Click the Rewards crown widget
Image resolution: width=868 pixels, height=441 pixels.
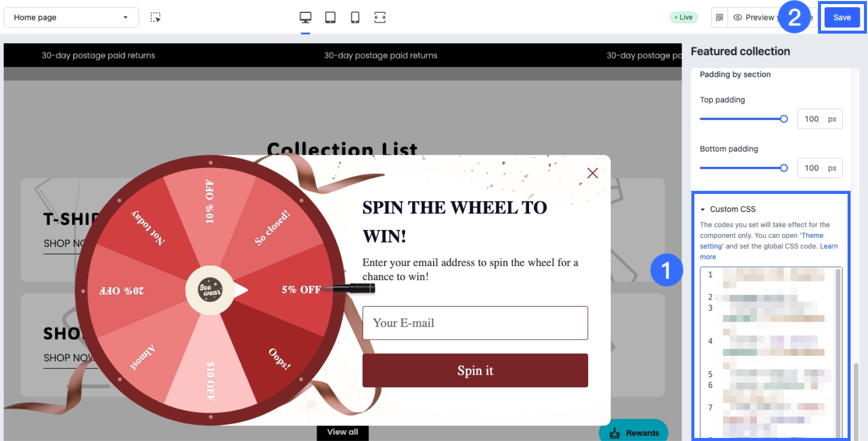[634, 433]
